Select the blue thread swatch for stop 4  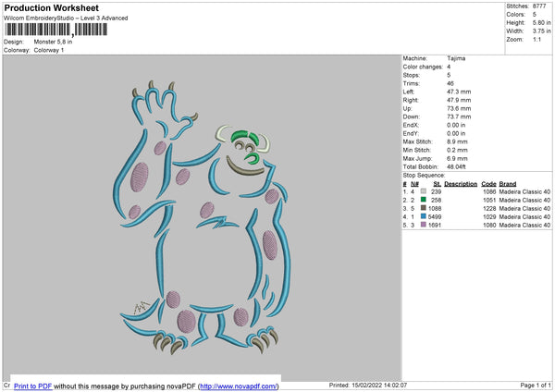pyautogui.click(x=421, y=216)
